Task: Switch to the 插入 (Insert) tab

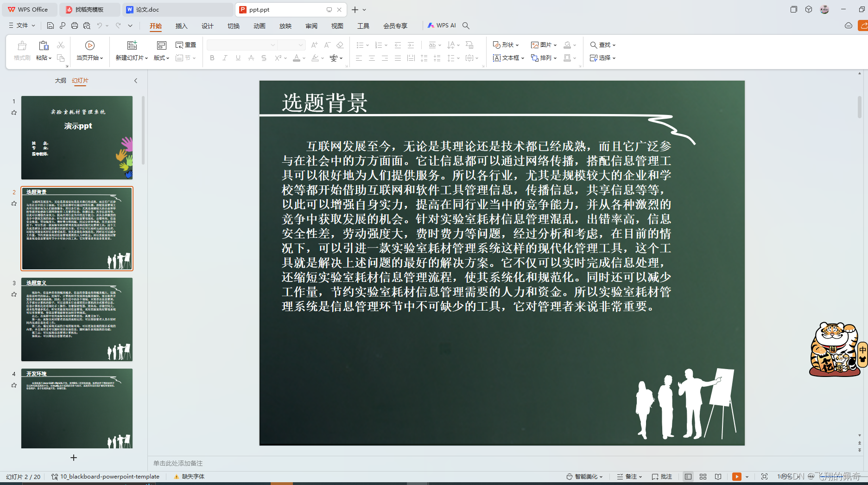Action: click(182, 26)
